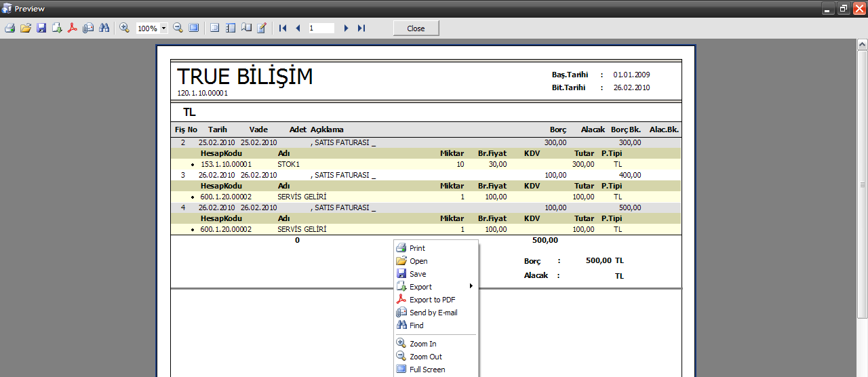Jump to the first page
The image size is (868, 377).
tap(283, 28)
